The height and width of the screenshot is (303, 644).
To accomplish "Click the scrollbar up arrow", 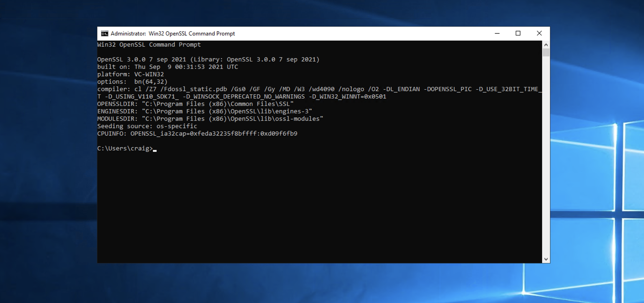I will point(546,45).
